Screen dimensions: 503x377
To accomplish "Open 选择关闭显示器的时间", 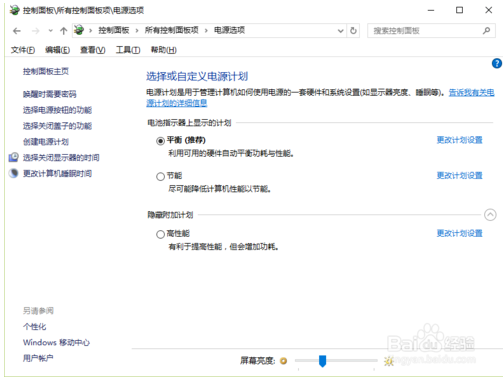I will click(61, 158).
